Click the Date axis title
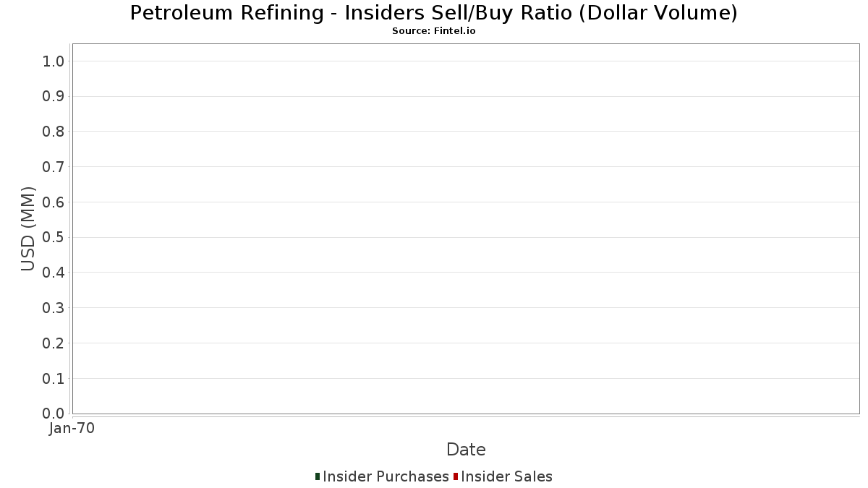Screen dimensions: 868x488 (466, 450)
